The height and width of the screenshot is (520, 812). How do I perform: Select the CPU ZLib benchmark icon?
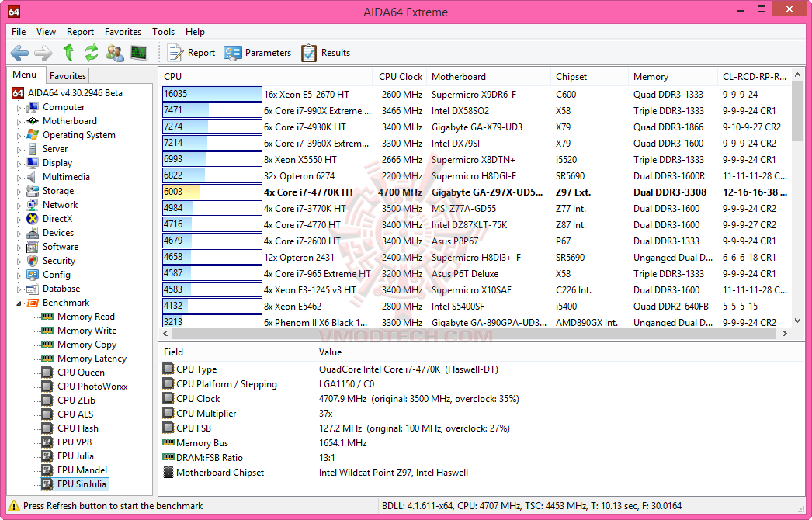(47, 400)
